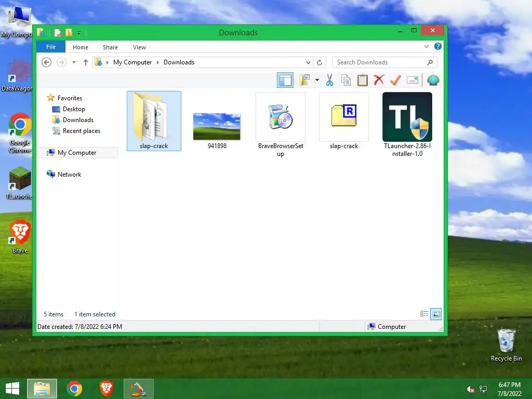Cut the selected item with scissors icon
This screenshot has height=399, width=532.
tap(329, 81)
